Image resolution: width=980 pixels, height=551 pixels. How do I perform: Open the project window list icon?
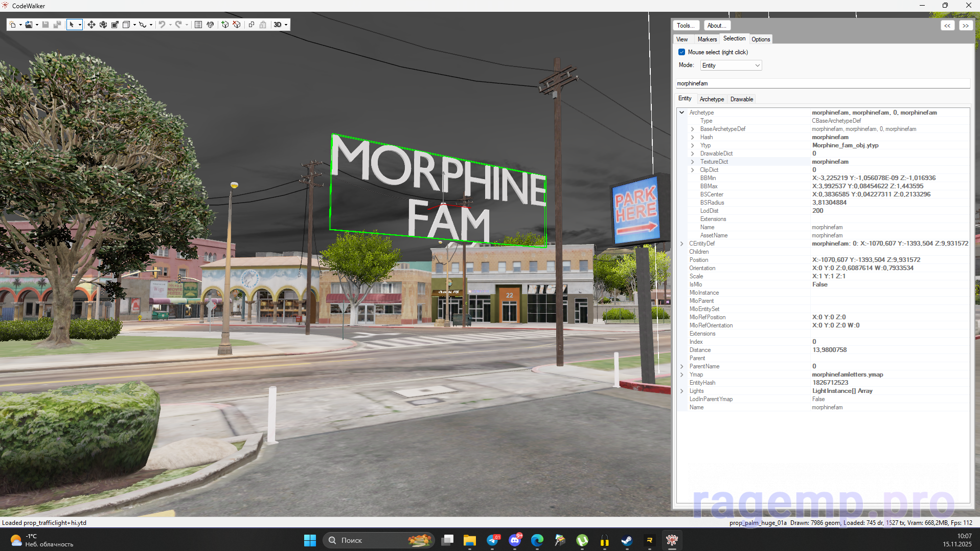click(x=198, y=25)
